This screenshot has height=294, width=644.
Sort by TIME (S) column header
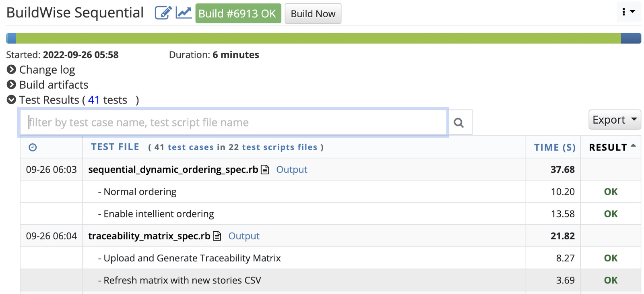[x=555, y=147]
